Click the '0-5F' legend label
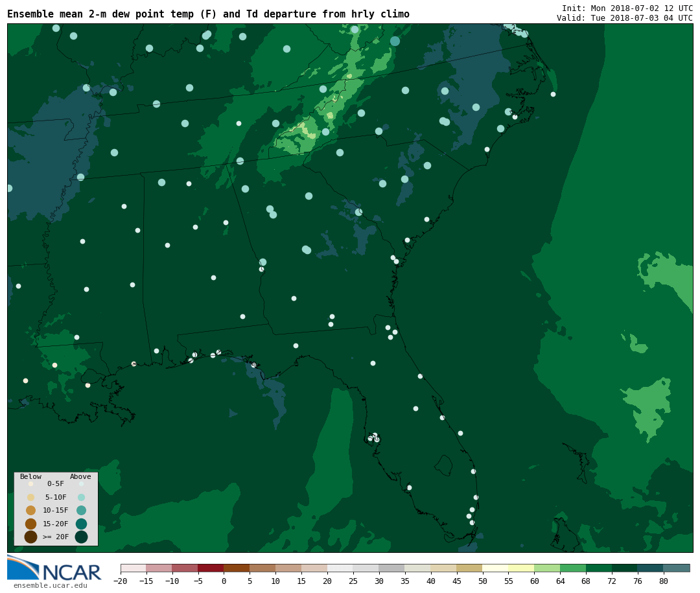The width and height of the screenshot is (700, 593). tap(56, 483)
